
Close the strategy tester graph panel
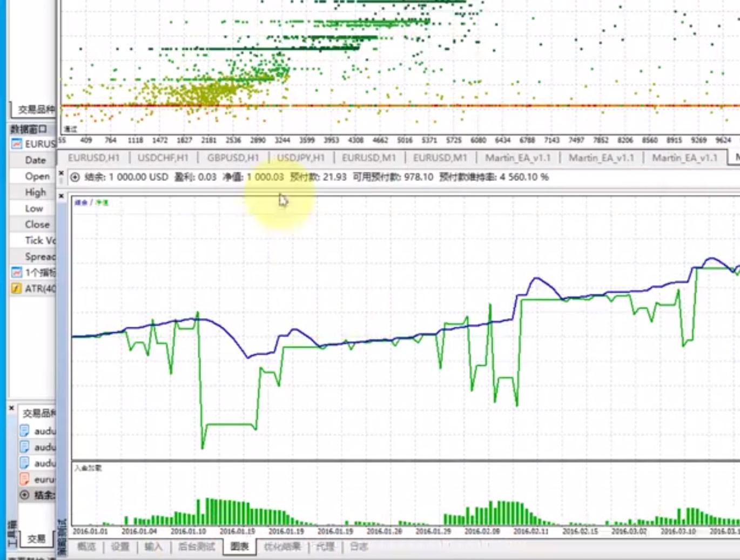coord(62,196)
